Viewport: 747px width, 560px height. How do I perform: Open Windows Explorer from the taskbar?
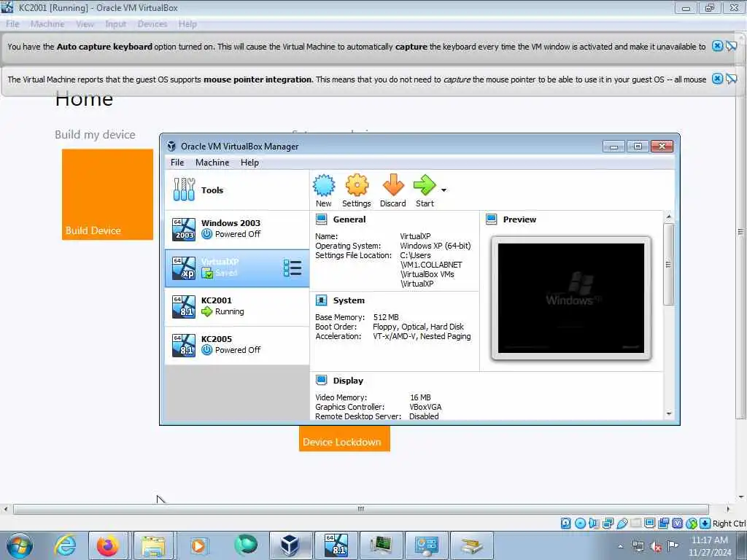coord(153,545)
